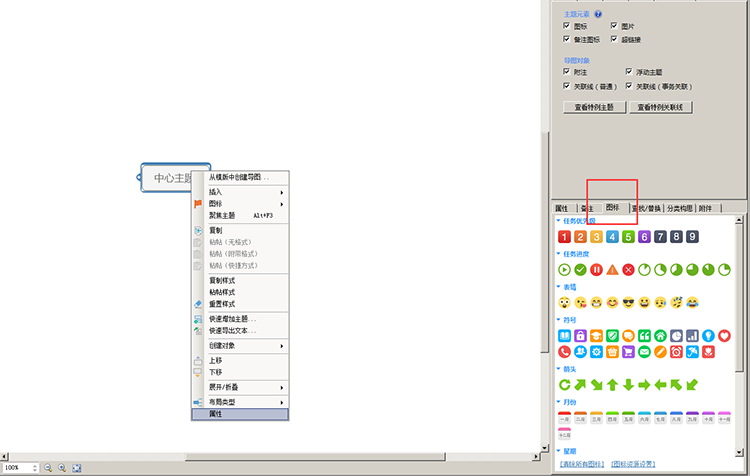Pick the green checkmark progress icon

(580, 270)
